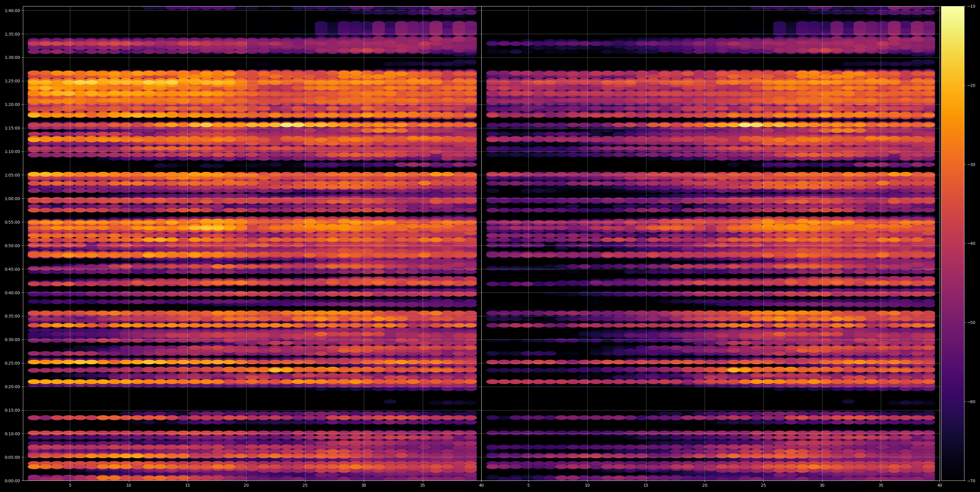
Task: Click the −70 colorbar tick label
Action: tap(971, 481)
